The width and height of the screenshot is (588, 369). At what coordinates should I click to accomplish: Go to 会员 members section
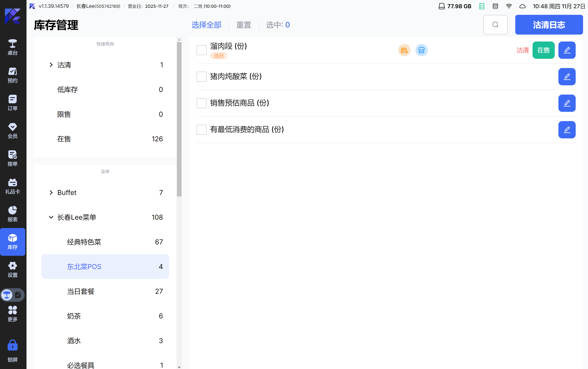click(13, 131)
